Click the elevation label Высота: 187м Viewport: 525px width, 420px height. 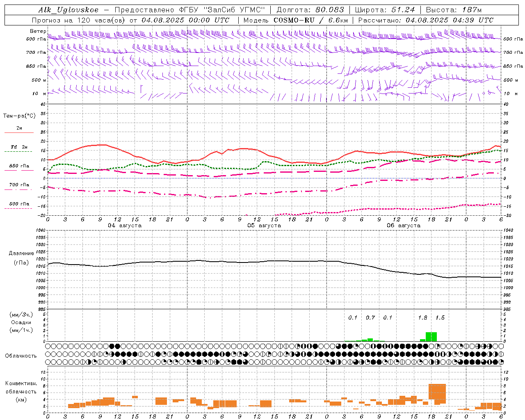[454, 10]
